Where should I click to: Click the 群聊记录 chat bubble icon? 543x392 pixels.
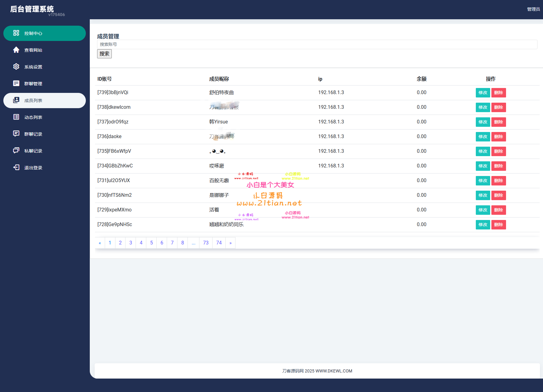[x=16, y=134]
